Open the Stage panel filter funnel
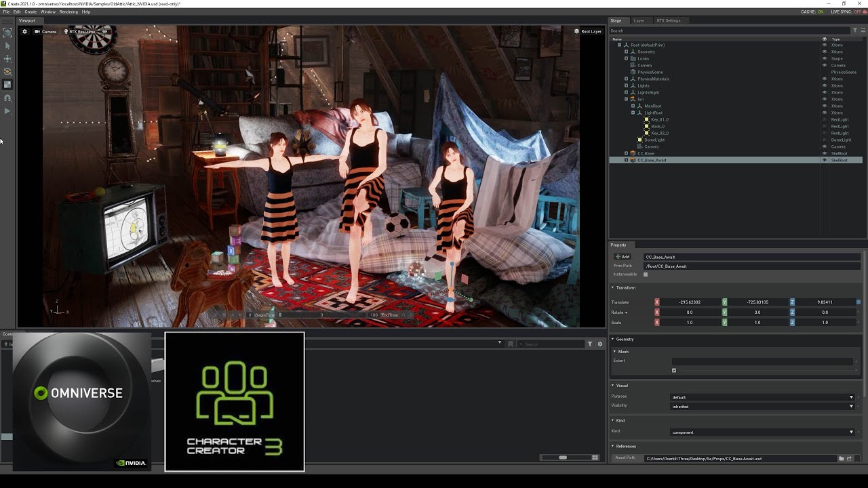Image resolution: width=868 pixels, height=488 pixels. click(855, 30)
